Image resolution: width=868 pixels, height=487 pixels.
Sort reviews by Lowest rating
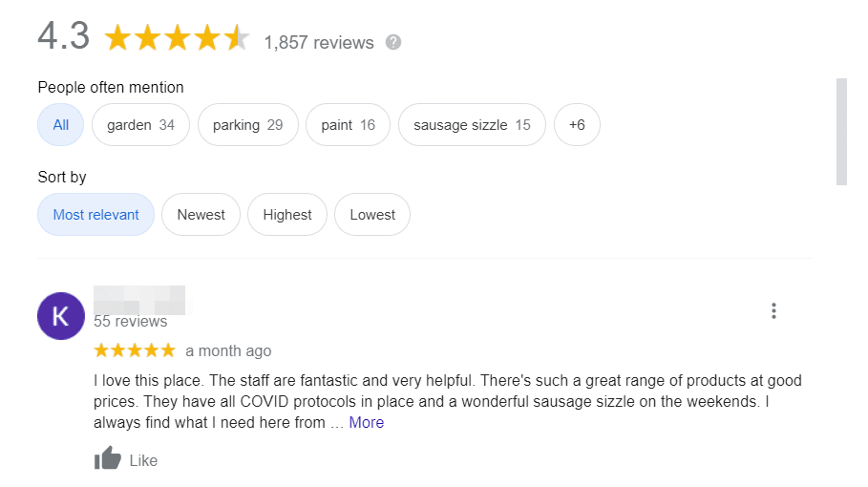[372, 215]
